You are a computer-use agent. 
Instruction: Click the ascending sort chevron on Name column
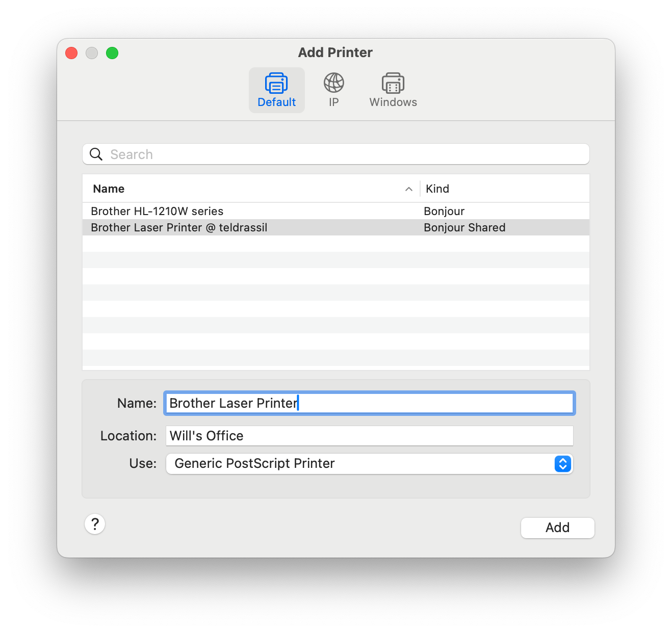click(x=408, y=189)
